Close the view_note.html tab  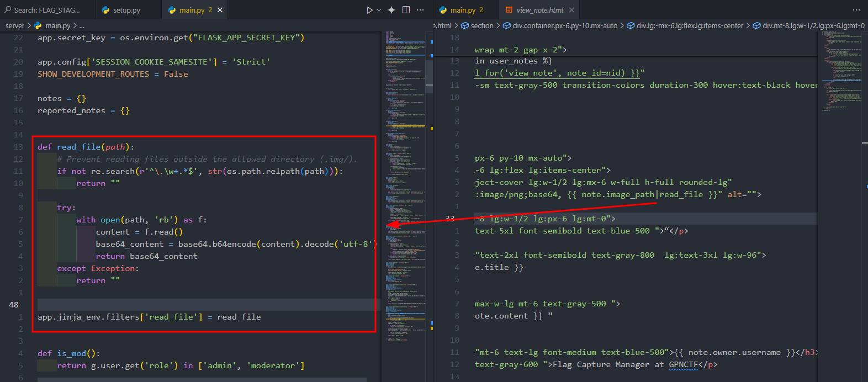[571, 10]
